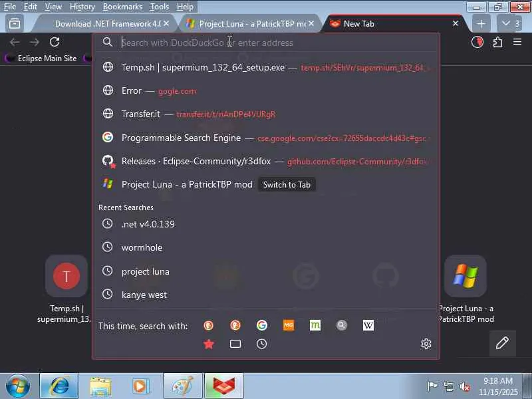Click the r3dfox browser taskbar icon

point(224,386)
